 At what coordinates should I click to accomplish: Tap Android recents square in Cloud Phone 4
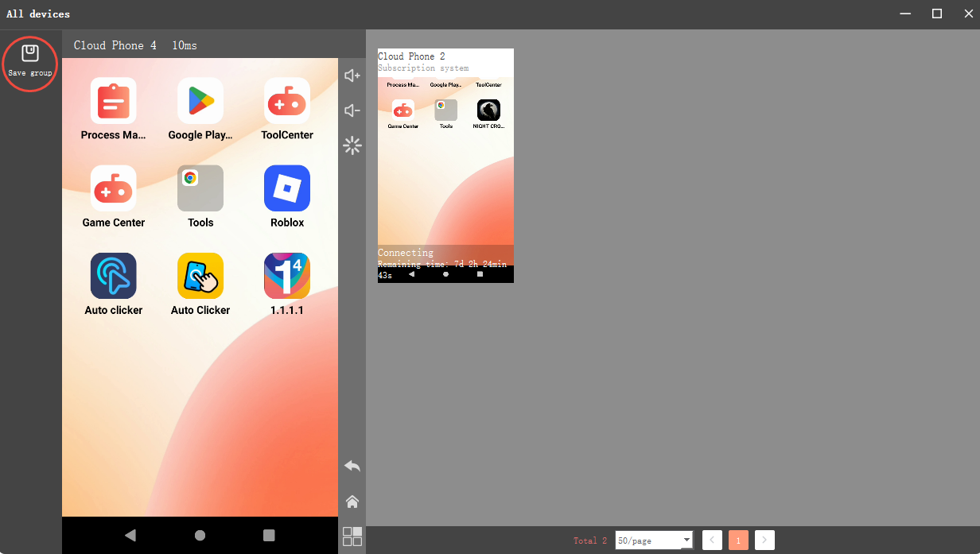tap(269, 536)
